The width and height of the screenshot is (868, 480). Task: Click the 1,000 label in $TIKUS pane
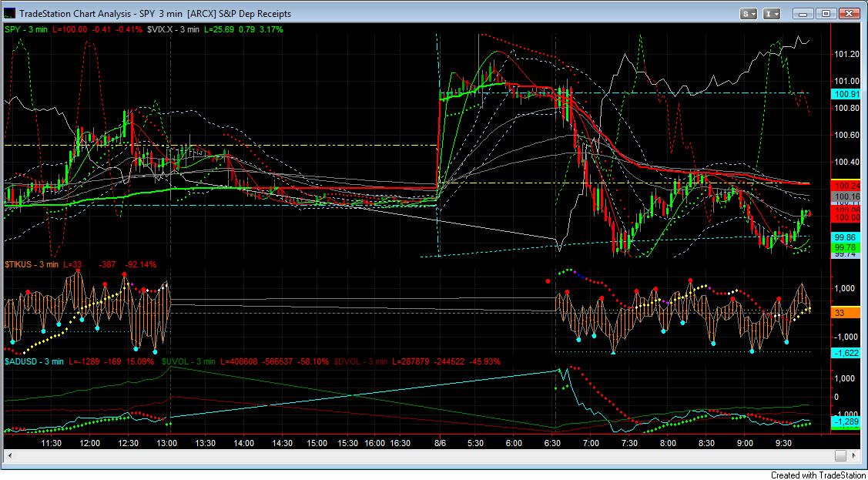tap(846, 288)
